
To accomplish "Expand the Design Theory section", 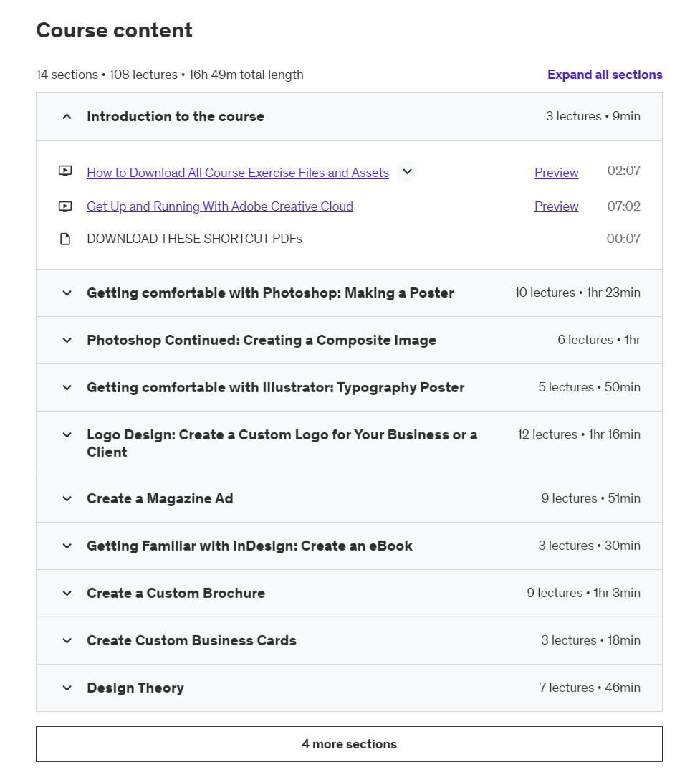I will point(67,688).
